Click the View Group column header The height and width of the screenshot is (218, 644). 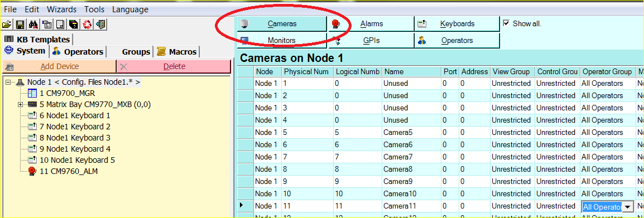[513, 72]
